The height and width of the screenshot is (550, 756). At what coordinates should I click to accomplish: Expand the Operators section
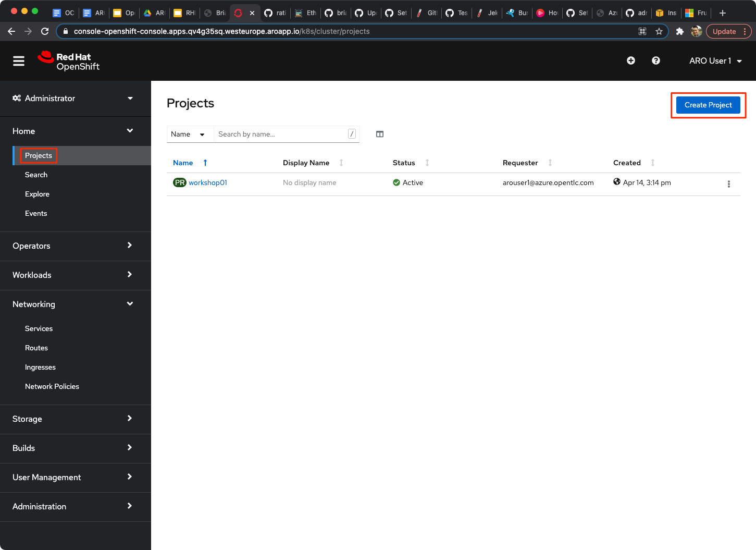pos(76,246)
